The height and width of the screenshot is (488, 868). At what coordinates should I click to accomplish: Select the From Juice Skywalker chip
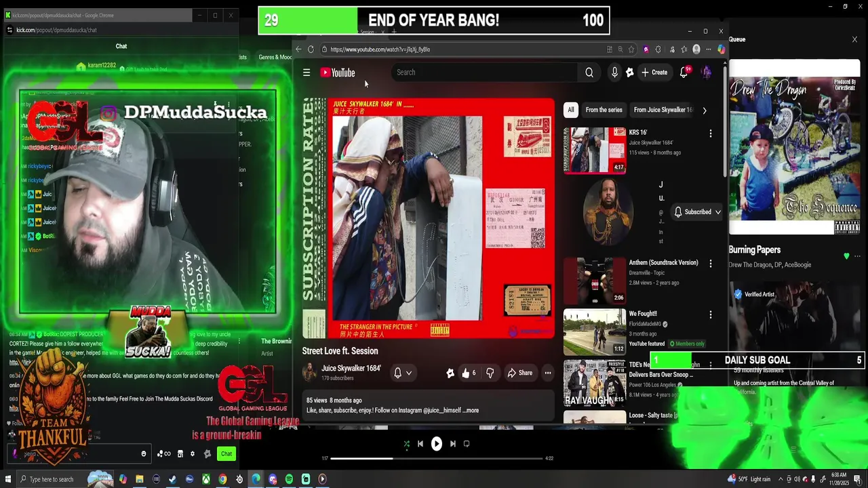[663, 110]
